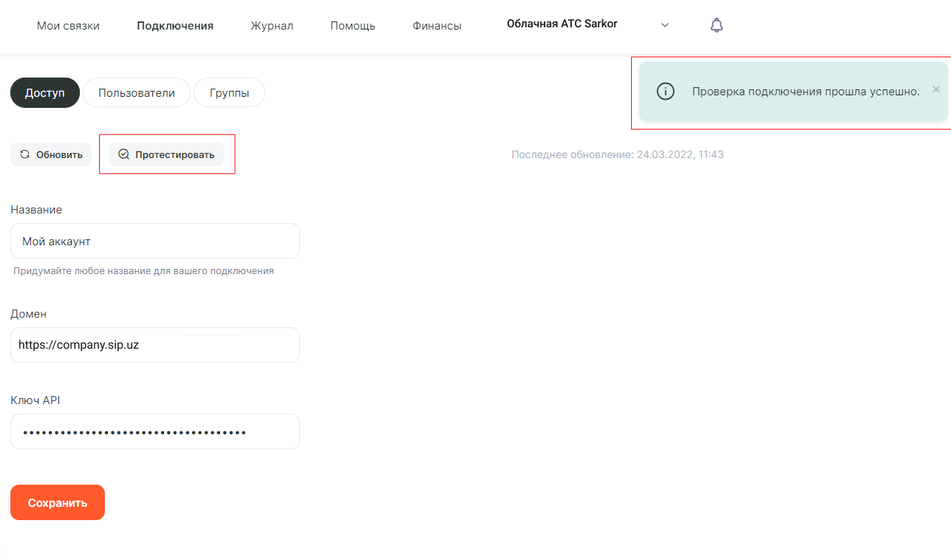The height and width of the screenshot is (560, 951).
Task: Switch to the Пользователи tab
Action: pyautogui.click(x=137, y=93)
